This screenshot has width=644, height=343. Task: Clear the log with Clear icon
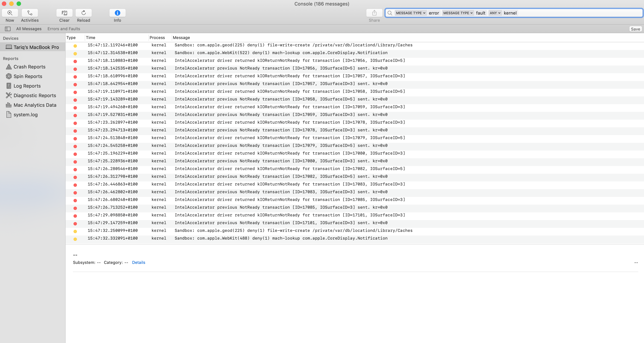pyautogui.click(x=64, y=13)
